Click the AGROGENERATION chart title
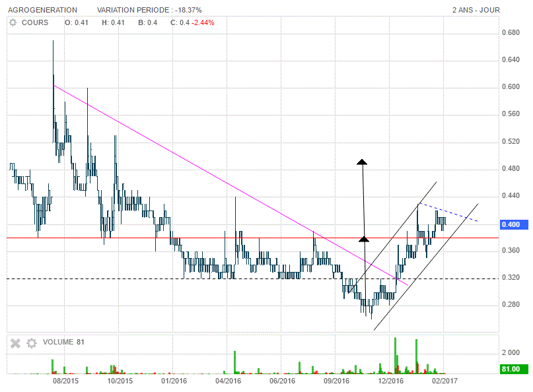The height and width of the screenshot is (392, 533). click(x=42, y=10)
